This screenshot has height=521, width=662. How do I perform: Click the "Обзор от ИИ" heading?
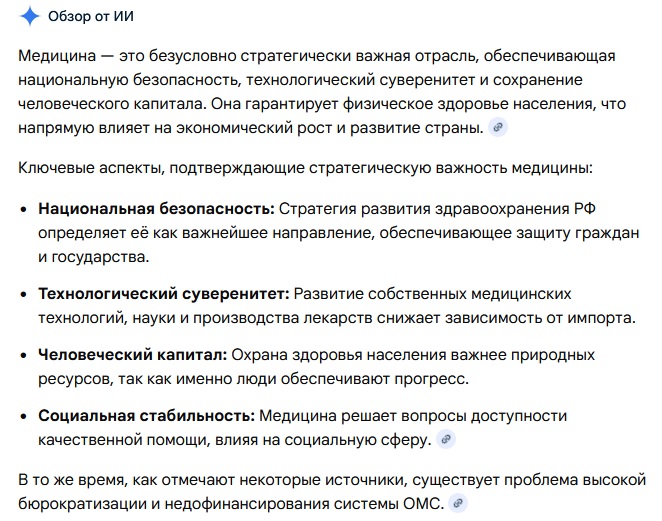coord(91,17)
